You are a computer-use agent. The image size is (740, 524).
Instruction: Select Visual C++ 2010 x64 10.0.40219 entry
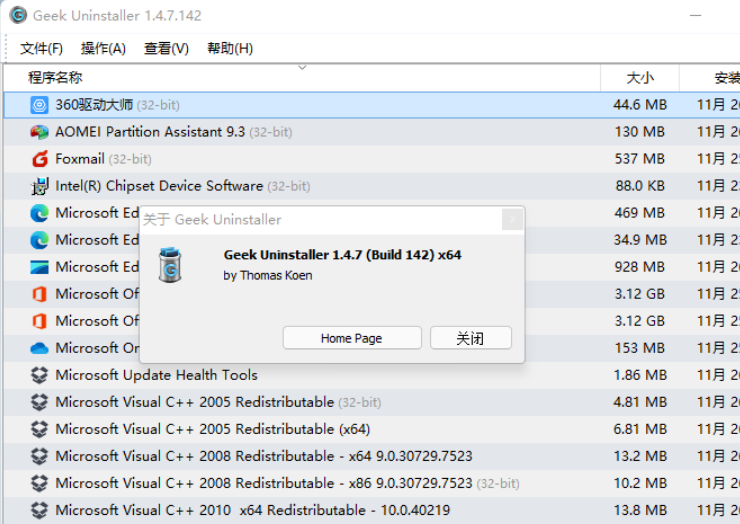click(x=252, y=510)
